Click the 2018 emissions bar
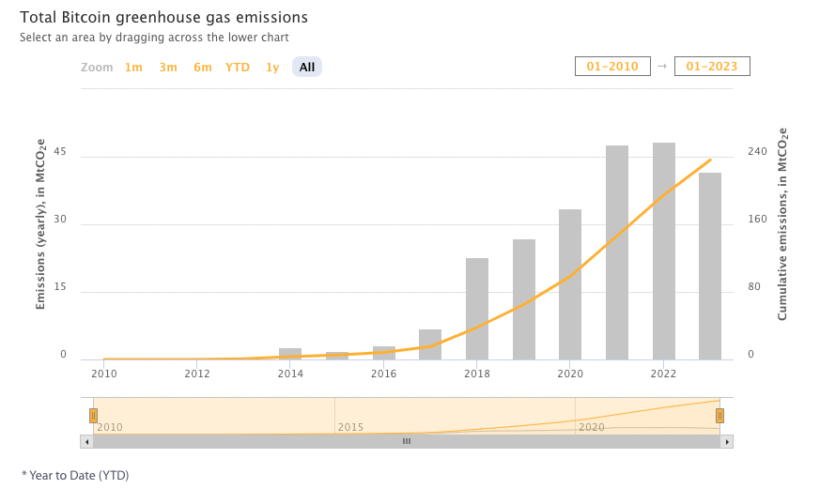The height and width of the screenshot is (504, 820). click(x=477, y=309)
